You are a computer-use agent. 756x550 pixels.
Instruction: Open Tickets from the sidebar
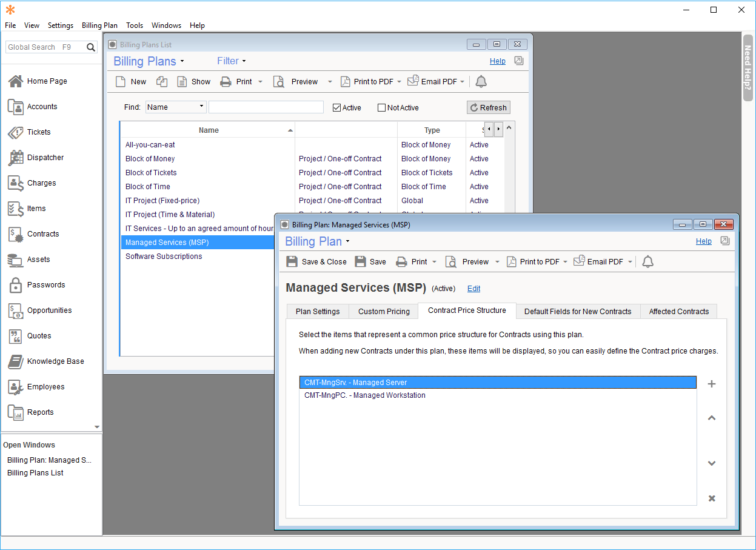pyautogui.click(x=38, y=132)
